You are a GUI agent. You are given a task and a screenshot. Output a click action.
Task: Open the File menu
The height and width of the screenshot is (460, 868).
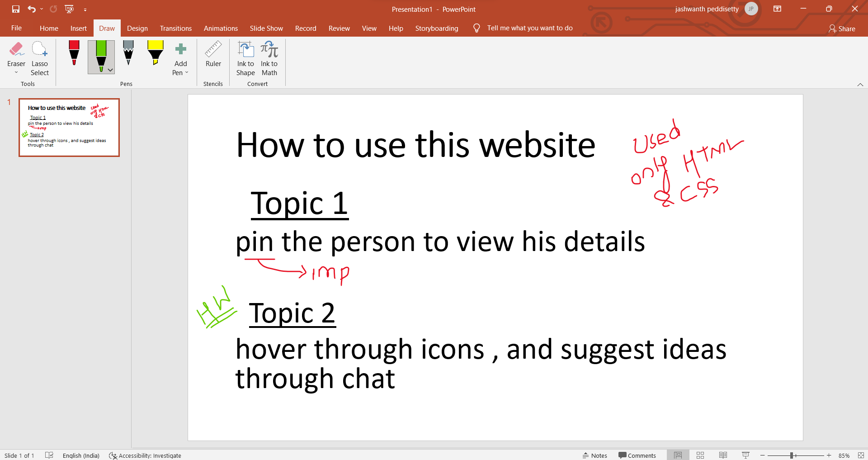click(16, 28)
